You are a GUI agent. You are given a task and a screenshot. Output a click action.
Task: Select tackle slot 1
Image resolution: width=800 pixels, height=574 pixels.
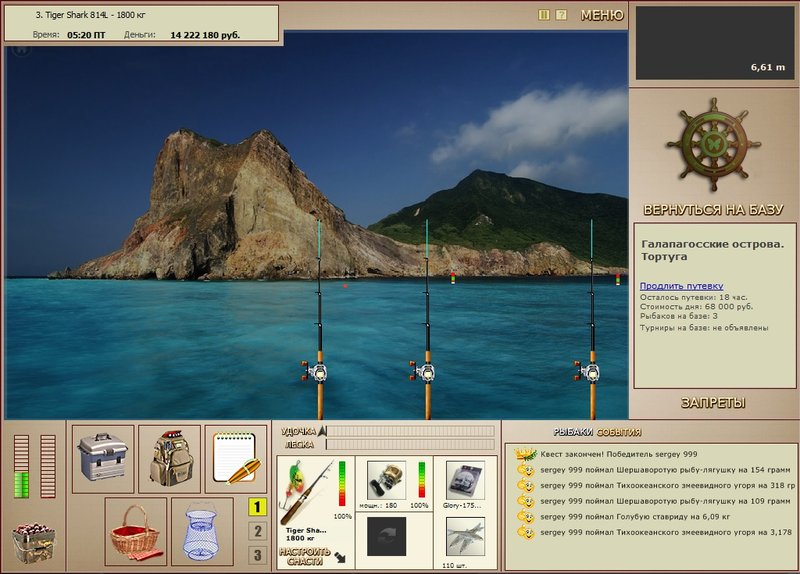click(258, 507)
